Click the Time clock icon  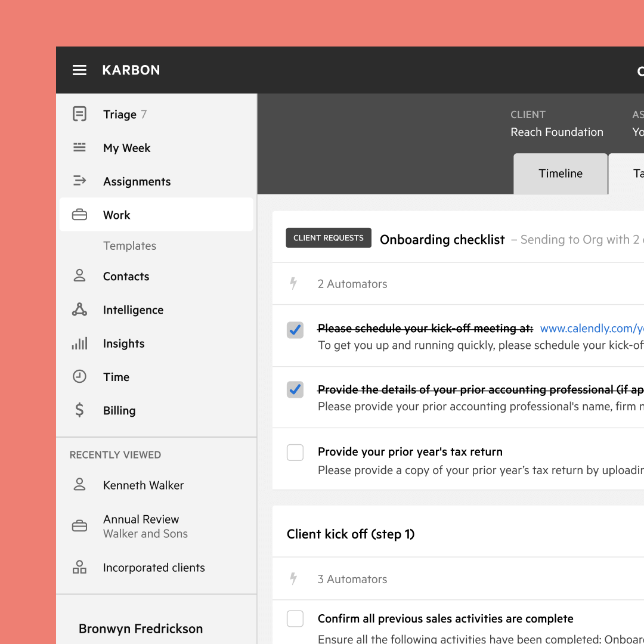pyautogui.click(x=79, y=377)
